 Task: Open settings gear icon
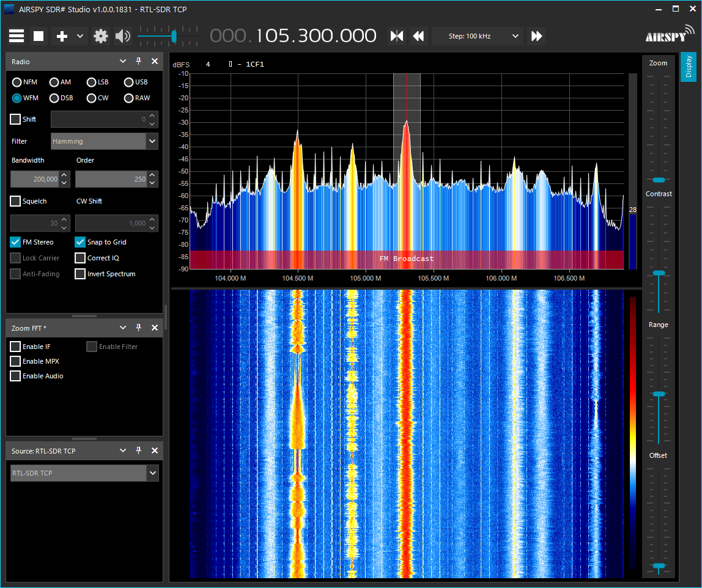click(101, 36)
